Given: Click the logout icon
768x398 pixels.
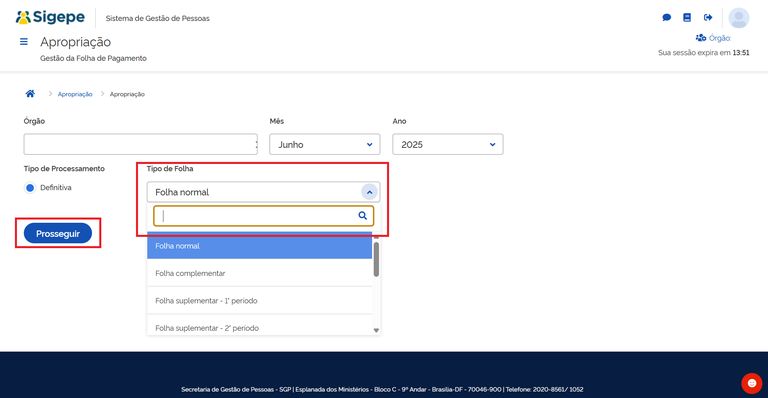Looking at the screenshot, I should click(708, 18).
